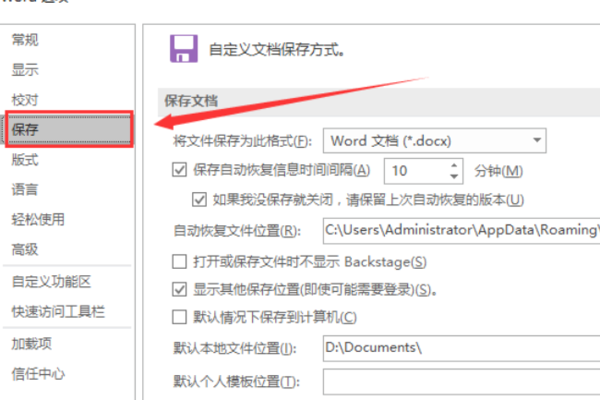The image size is (600, 400).
Task: Decrease auto-recover minutes with down arrow
Action: (x=454, y=176)
